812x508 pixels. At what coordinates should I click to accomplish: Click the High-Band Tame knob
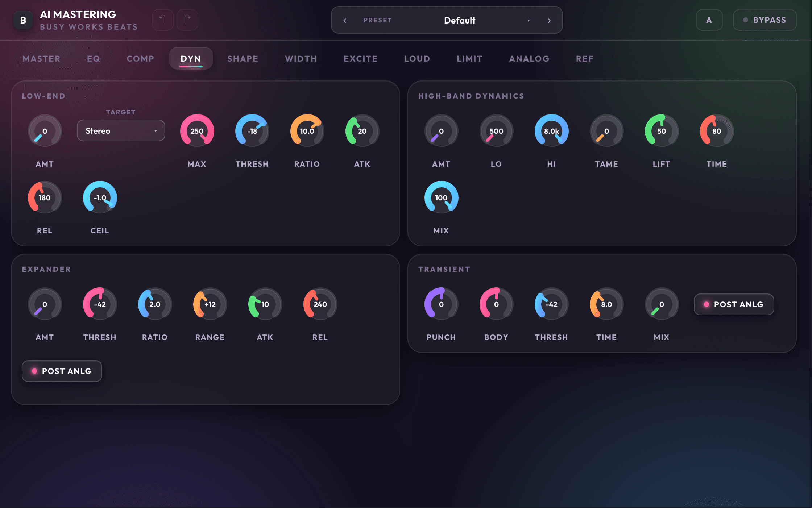(x=607, y=131)
